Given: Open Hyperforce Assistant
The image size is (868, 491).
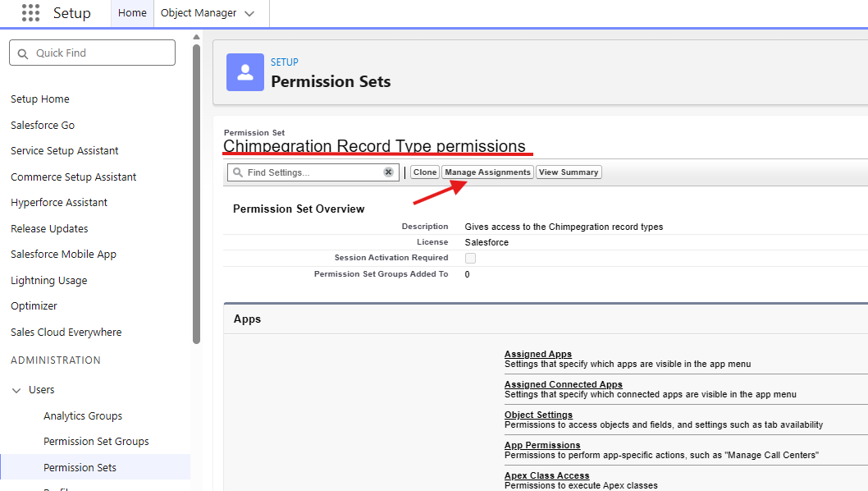Looking at the screenshot, I should pyautogui.click(x=59, y=203).
